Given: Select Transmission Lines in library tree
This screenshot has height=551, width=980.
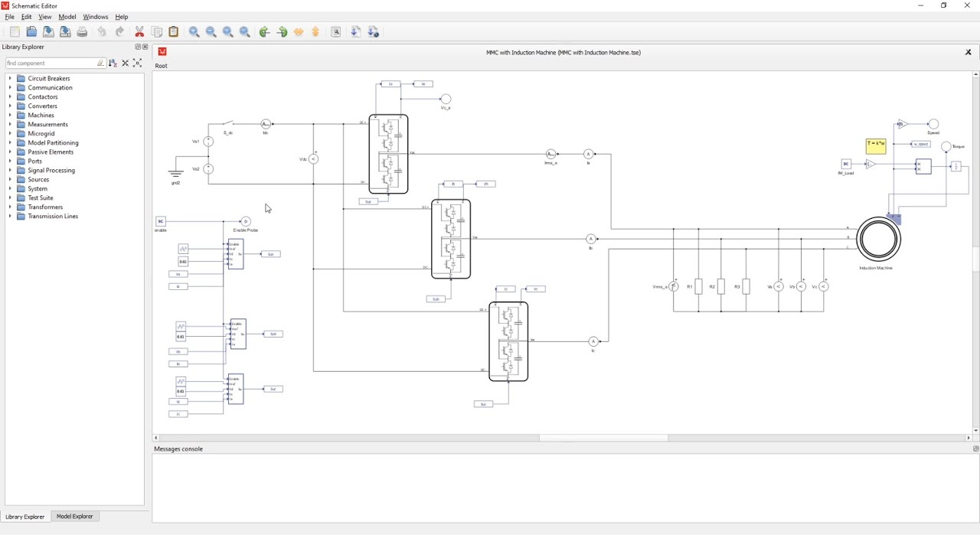Looking at the screenshot, I should click(53, 217).
